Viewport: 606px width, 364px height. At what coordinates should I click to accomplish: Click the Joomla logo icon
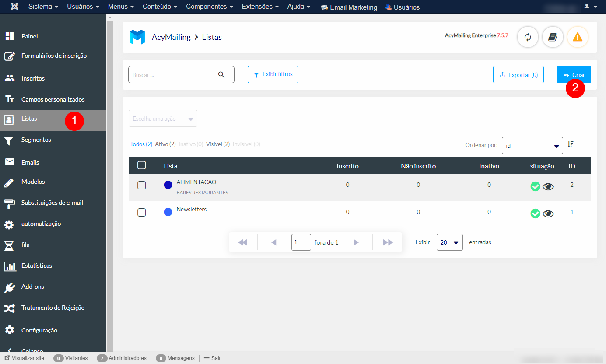click(x=14, y=7)
